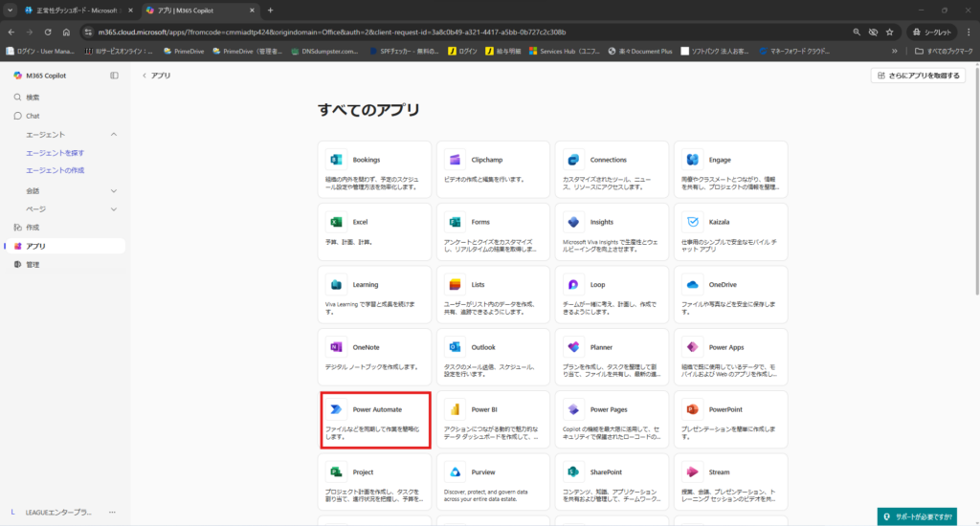Collapse the エージェント section chevron
Viewport: 980px width, 526px height.
click(114, 135)
